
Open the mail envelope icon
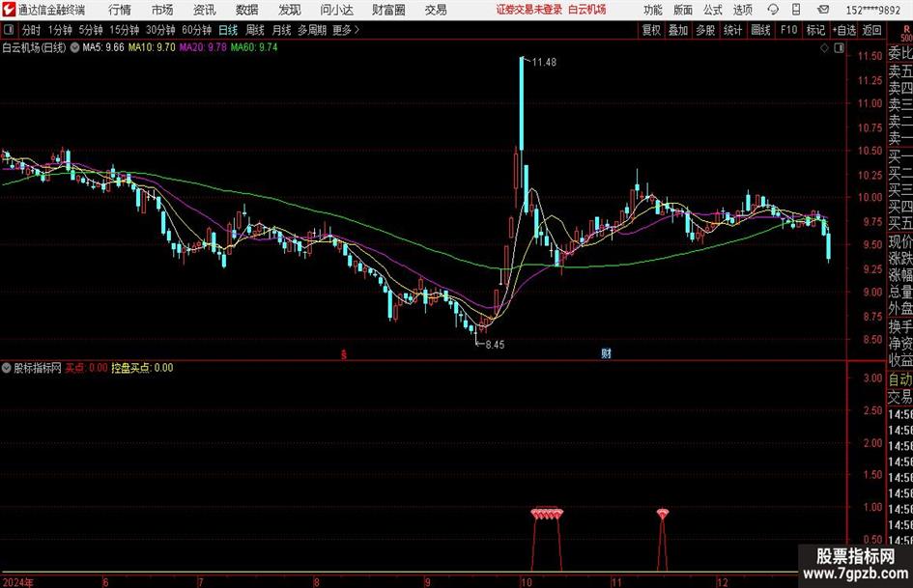point(823,10)
